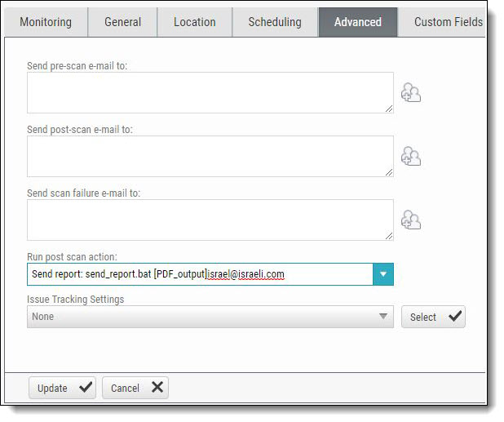Screen dimensions: 504x422
Task: Expand the Run post scan action dropdown arrow
Action: pyautogui.click(x=383, y=274)
